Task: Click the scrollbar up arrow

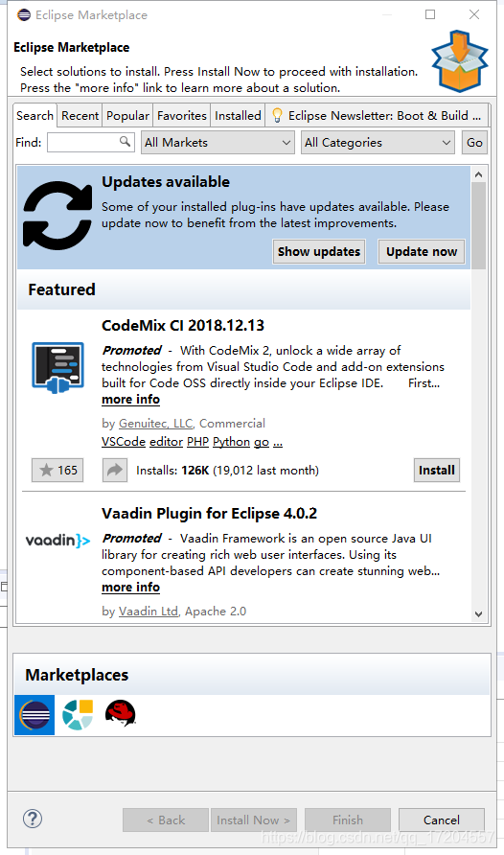Action: tap(478, 174)
